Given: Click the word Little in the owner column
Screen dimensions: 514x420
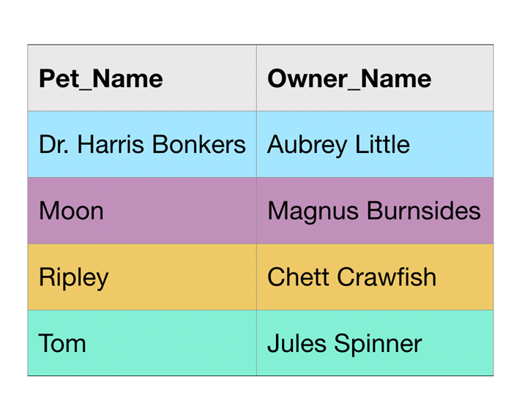Looking at the screenshot, I should click(x=382, y=145).
